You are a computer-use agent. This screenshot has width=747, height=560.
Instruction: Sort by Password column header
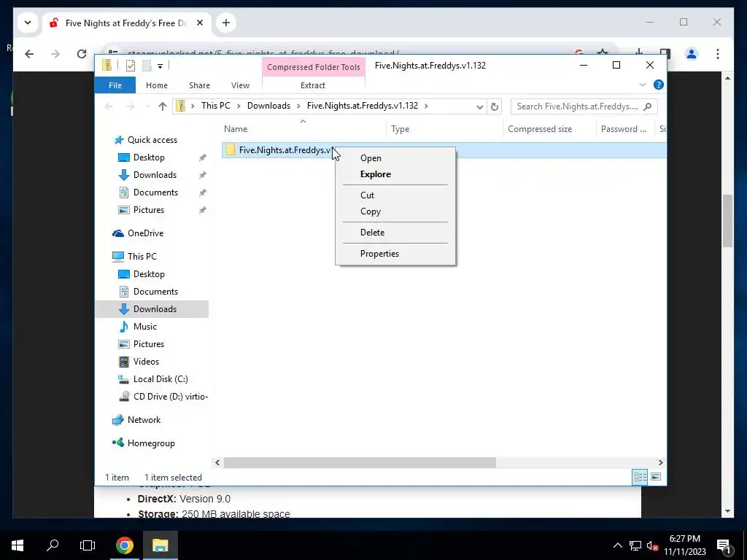[623, 129]
